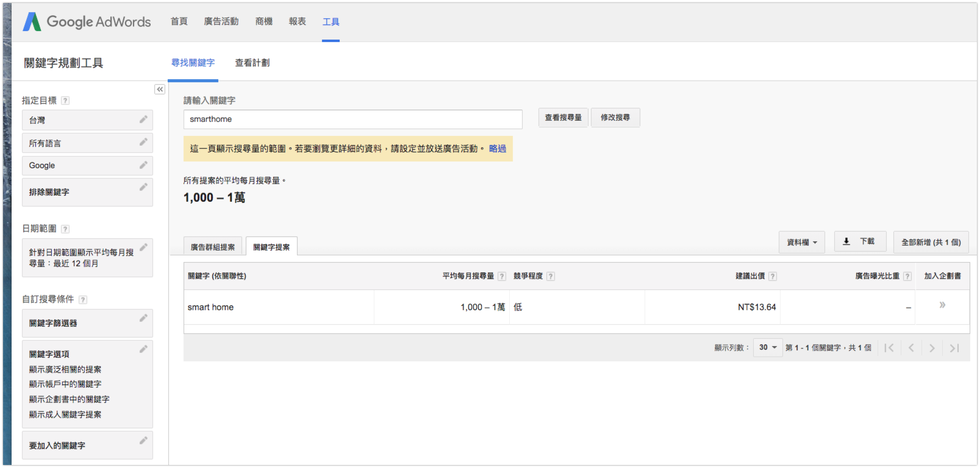Open the 資料欄 columns dropdown

click(x=802, y=242)
